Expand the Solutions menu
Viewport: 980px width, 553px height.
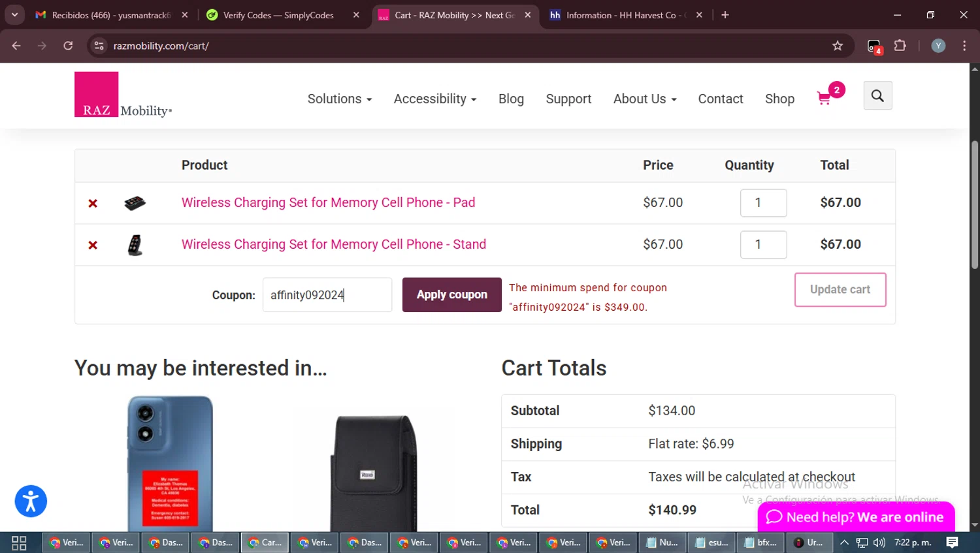[x=340, y=99]
